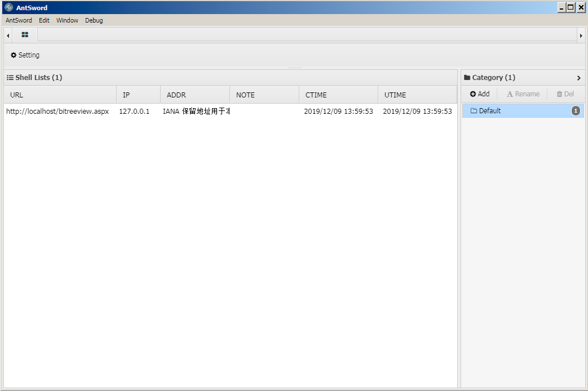Open the Setting gear button
Screen dimensions: 588x391
click(x=25, y=55)
